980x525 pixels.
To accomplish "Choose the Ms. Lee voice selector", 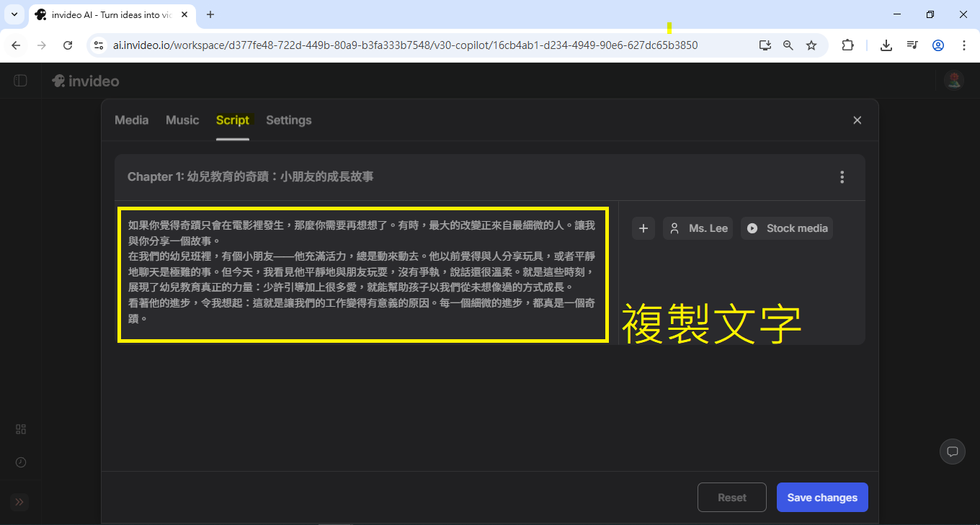I will 698,228.
